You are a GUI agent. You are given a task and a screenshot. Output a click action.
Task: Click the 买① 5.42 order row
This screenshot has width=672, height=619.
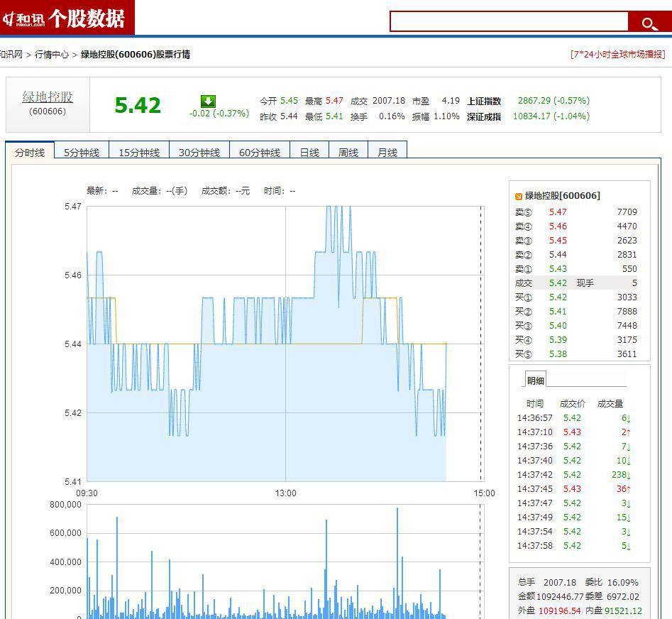coord(576,297)
